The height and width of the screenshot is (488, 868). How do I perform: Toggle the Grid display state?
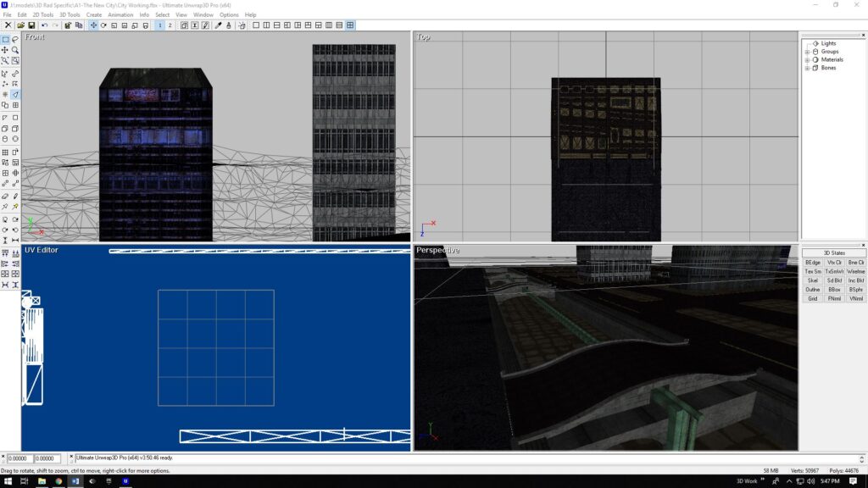click(813, 298)
